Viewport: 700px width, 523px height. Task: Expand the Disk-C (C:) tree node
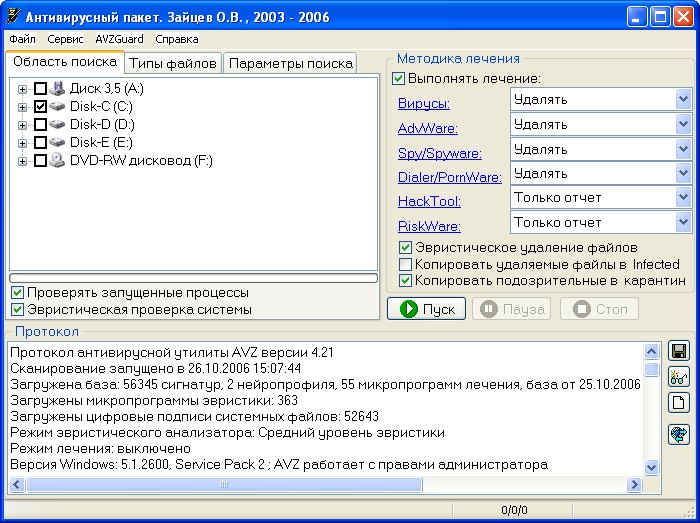click(22, 107)
